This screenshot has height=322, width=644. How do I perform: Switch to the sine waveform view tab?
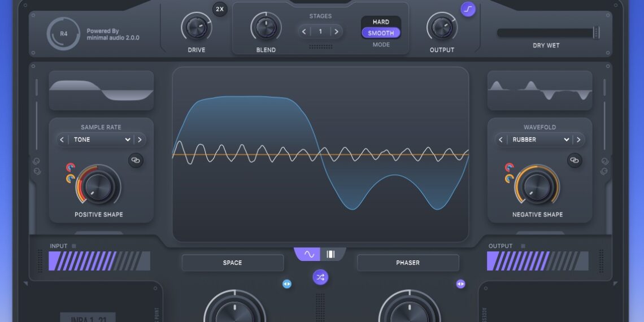pos(308,254)
